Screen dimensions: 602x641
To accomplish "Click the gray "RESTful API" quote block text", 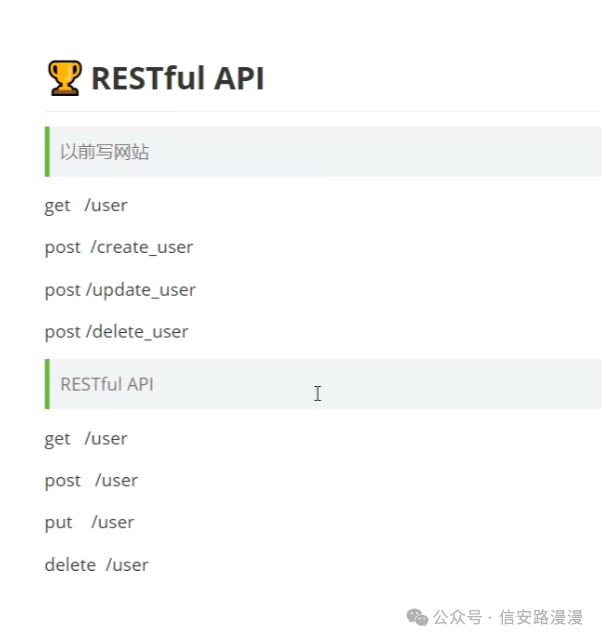I will click(x=107, y=384).
